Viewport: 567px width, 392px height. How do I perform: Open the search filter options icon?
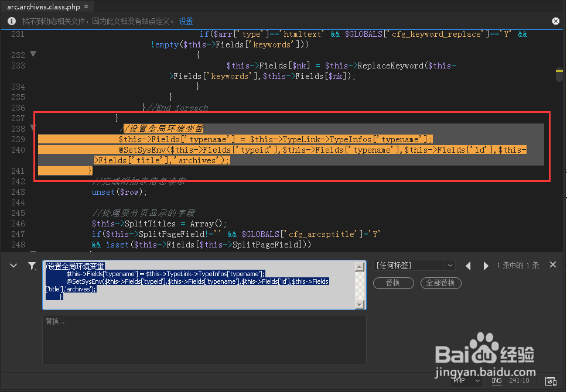point(32,266)
